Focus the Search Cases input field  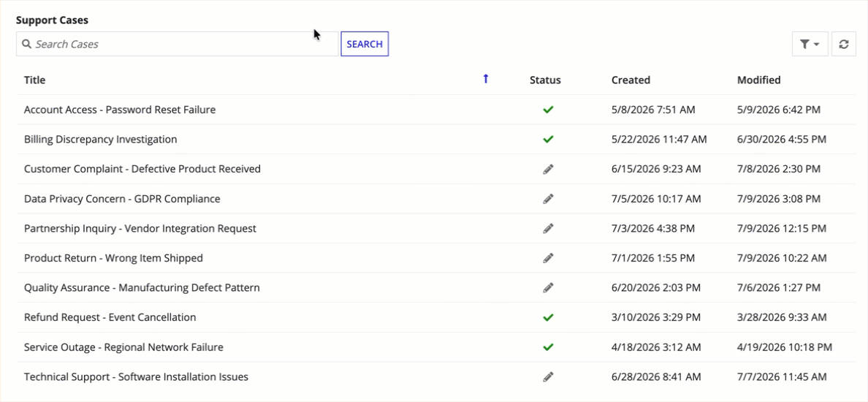point(177,45)
